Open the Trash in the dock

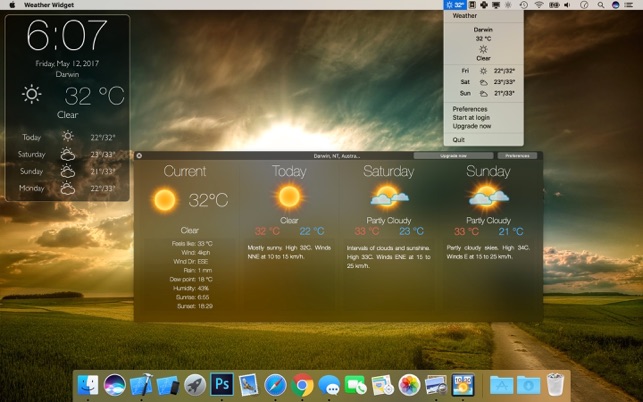(555, 384)
